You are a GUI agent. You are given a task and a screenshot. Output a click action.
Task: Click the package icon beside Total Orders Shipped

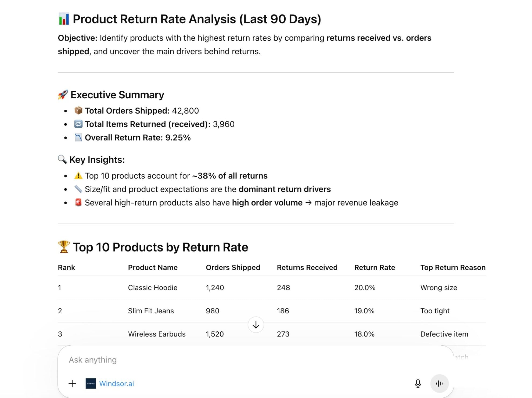point(78,110)
